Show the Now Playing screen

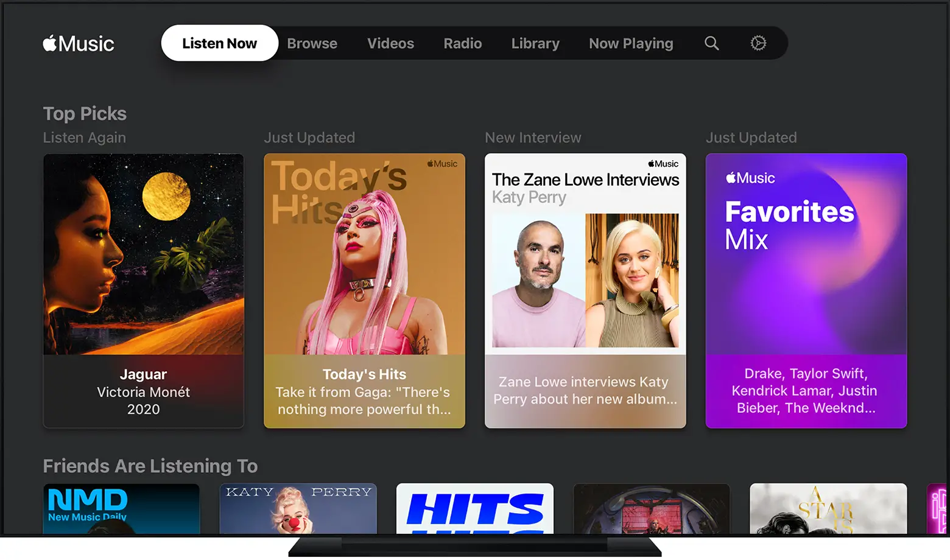(631, 43)
